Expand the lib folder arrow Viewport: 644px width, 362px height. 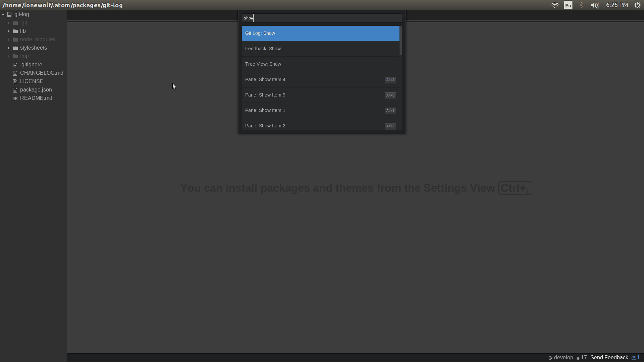coord(8,31)
